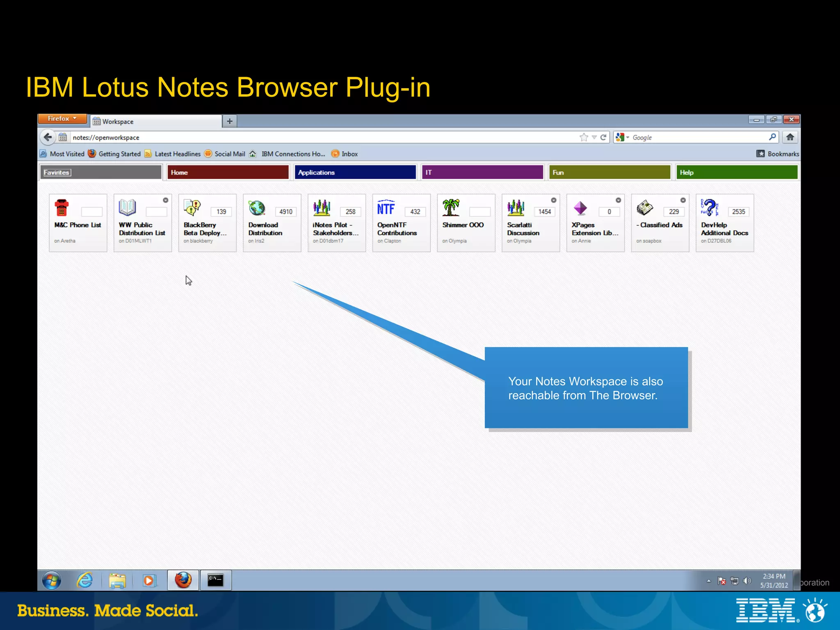840x630 pixels.
Task: Open Windows Media Player taskbar icon
Action: [149, 580]
